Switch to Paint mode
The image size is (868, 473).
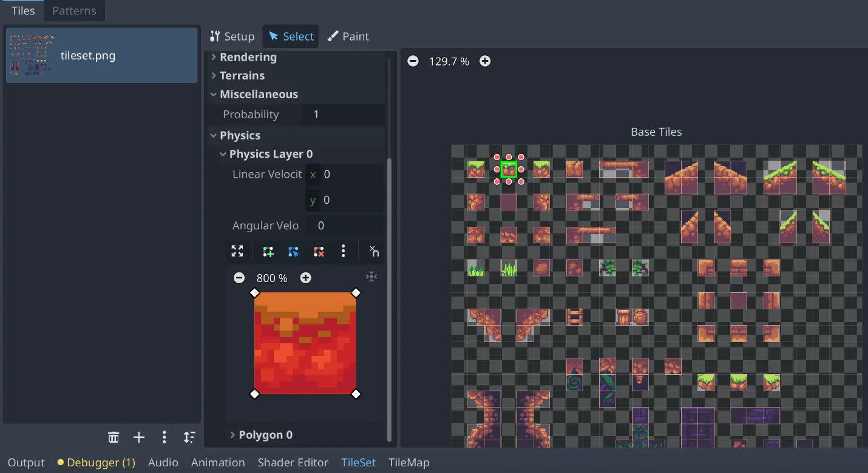point(348,36)
